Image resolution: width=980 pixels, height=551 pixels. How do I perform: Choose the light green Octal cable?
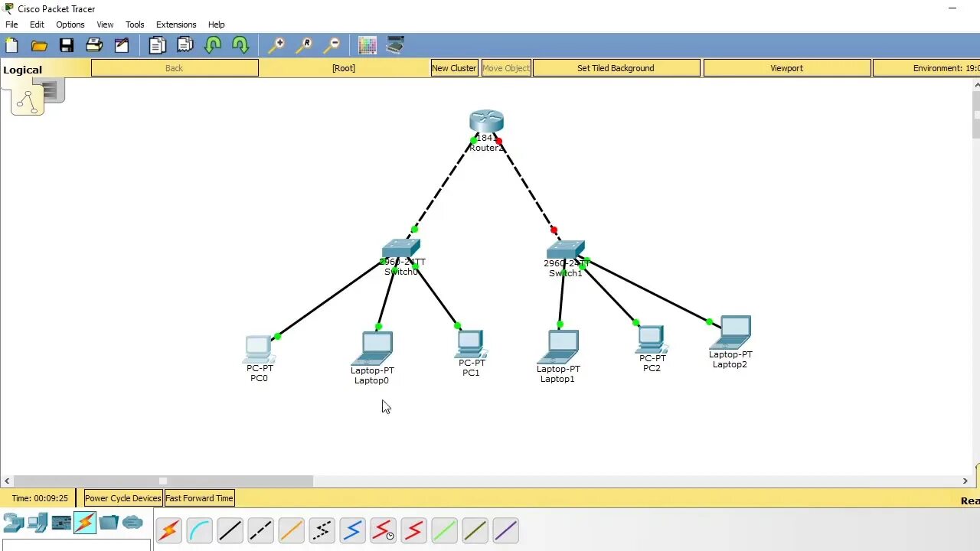pos(444,530)
